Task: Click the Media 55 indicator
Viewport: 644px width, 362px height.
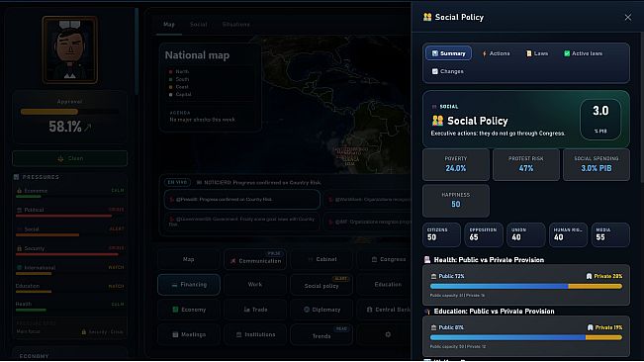Action: 610,234
